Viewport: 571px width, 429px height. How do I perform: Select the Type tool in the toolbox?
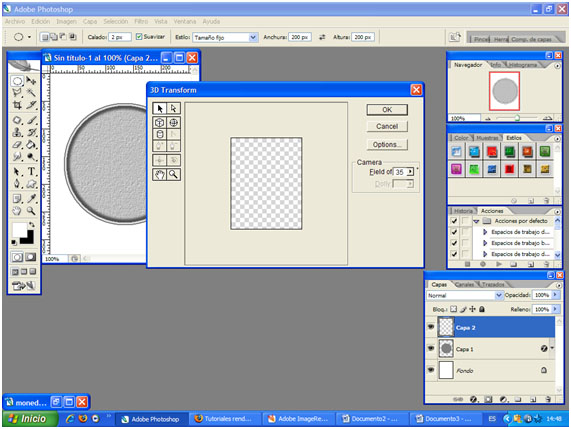31,171
